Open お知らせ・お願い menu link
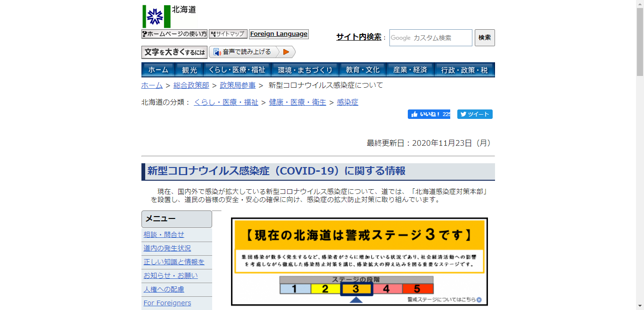 (171, 276)
